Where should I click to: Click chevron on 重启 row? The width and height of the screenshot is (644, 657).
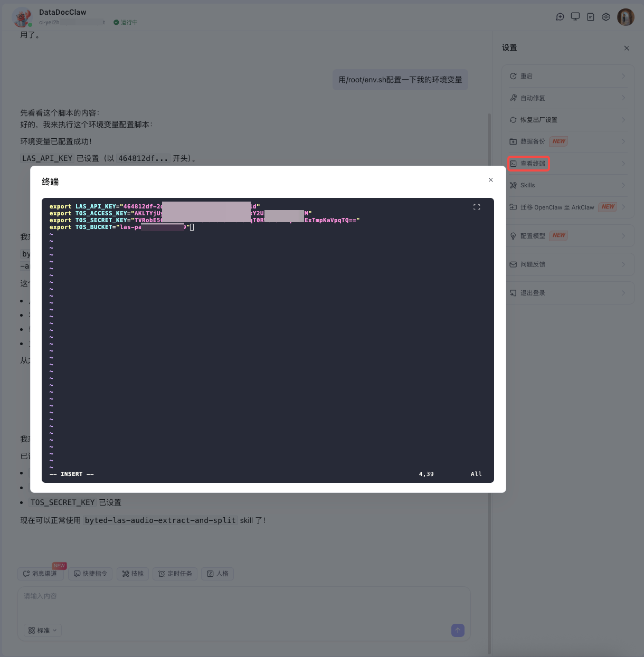coord(623,76)
